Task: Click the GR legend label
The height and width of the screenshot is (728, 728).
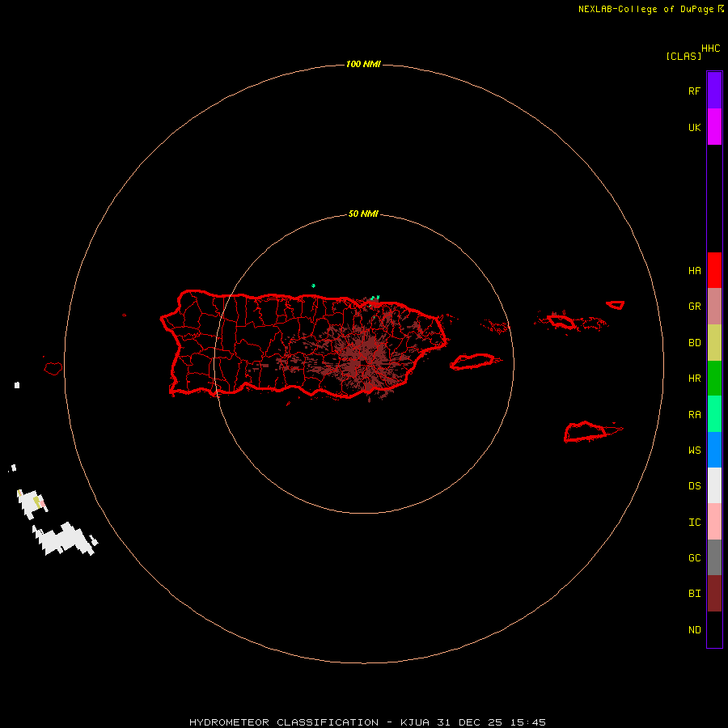Action: [x=694, y=307]
